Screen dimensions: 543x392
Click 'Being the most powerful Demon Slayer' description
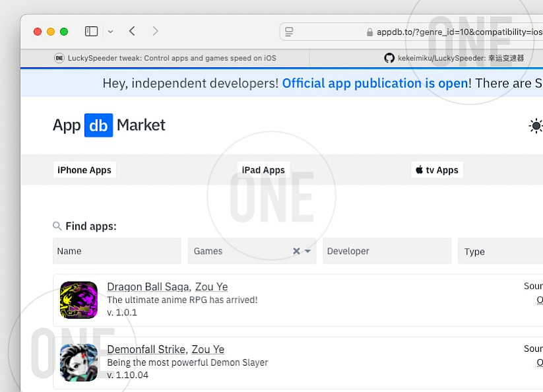187,362
